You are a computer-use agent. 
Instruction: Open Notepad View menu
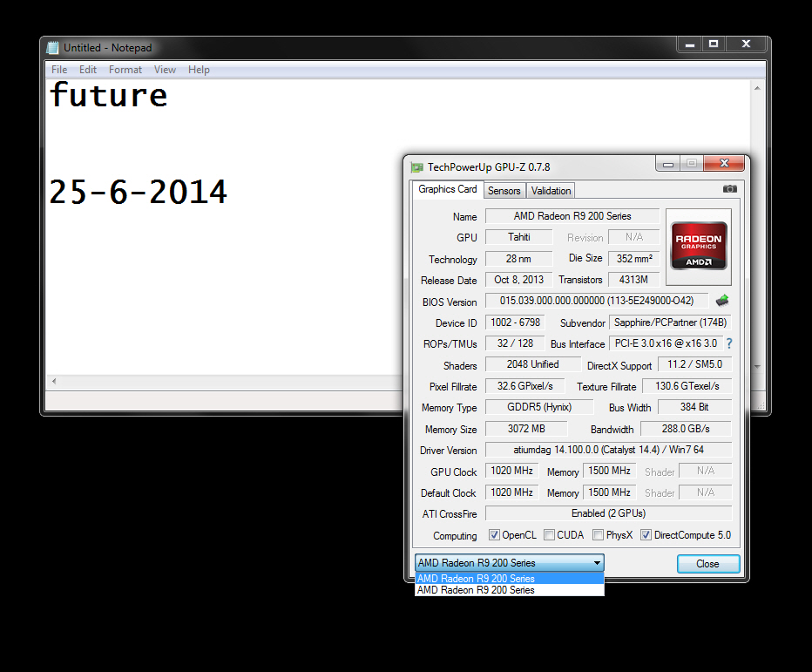(x=165, y=70)
